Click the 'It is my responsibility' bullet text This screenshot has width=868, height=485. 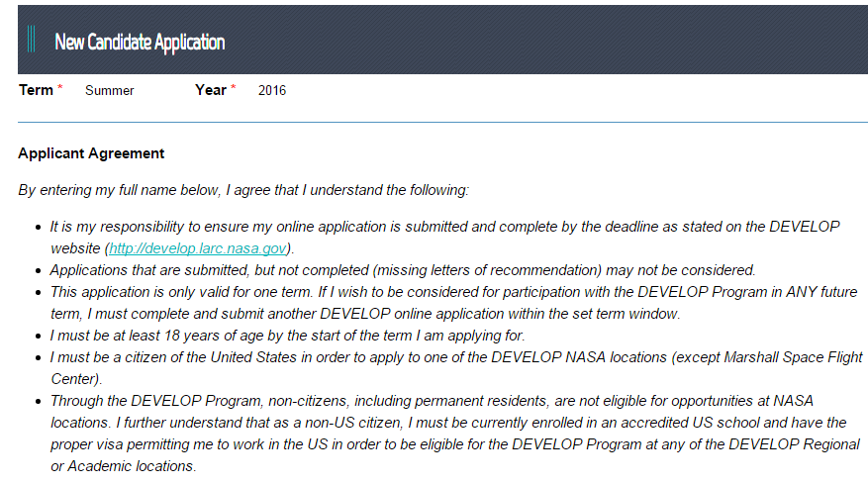[x=396, y=227]
